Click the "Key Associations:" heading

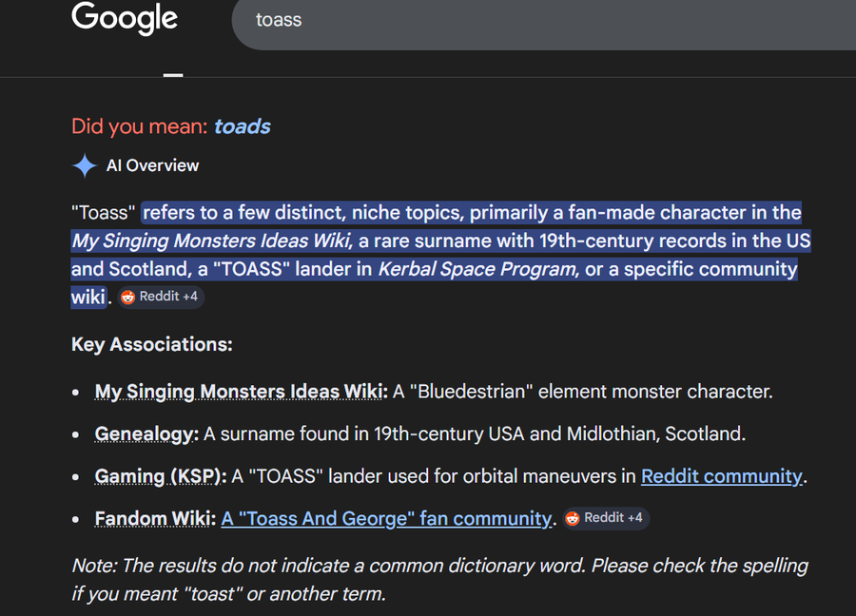pos(151,344)
